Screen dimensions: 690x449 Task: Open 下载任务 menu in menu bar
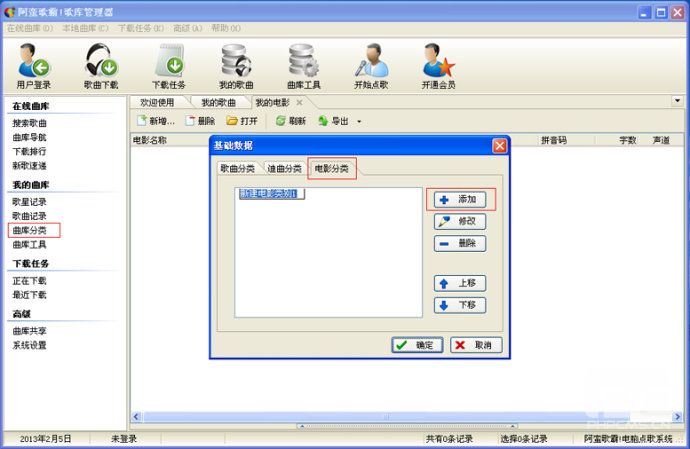pyautogui.click(x=141, y=28)
